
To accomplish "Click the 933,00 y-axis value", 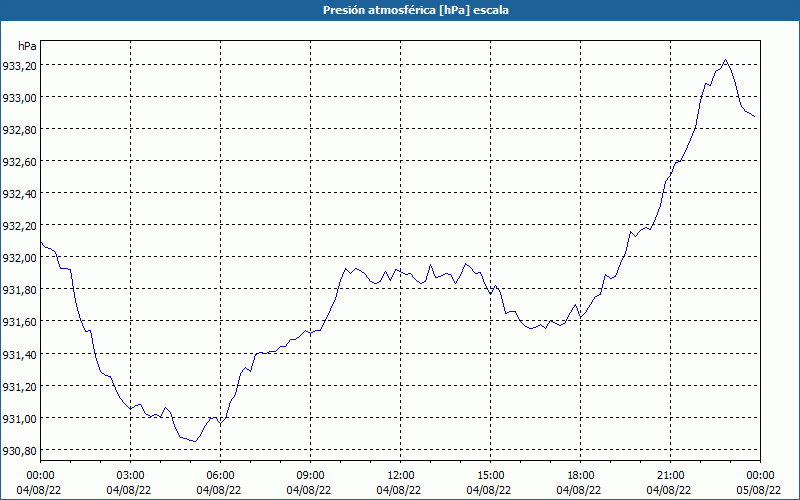I will (x=20, y=98).
